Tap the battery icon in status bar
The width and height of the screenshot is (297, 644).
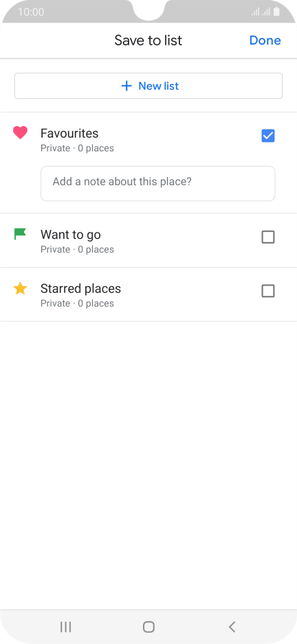(x=276, y=12)
